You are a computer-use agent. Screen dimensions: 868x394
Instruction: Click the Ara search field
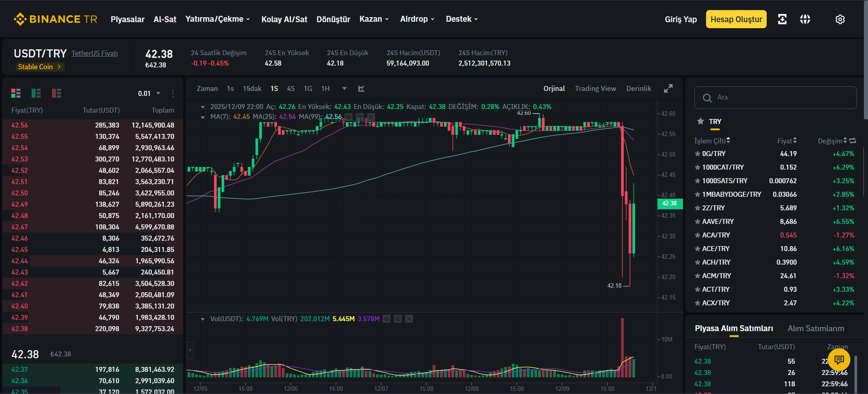click(x=775, y=98)
